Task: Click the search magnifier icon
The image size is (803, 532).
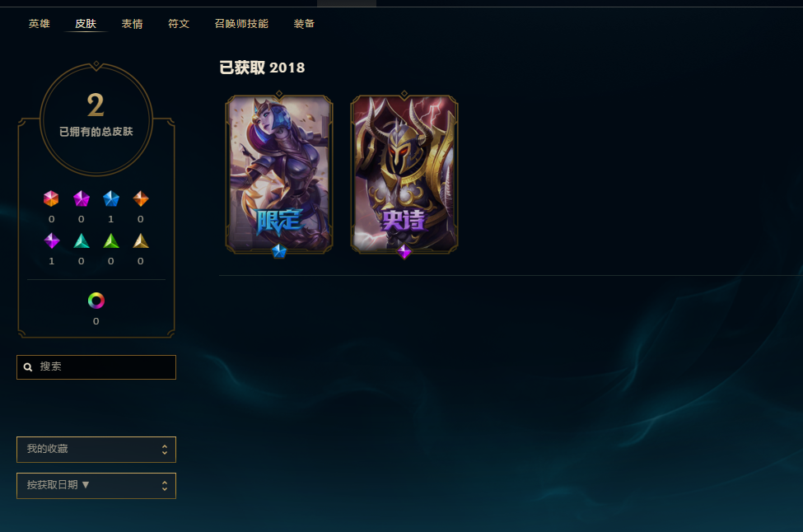Action: pyautogui.click(x=28, y=367)
